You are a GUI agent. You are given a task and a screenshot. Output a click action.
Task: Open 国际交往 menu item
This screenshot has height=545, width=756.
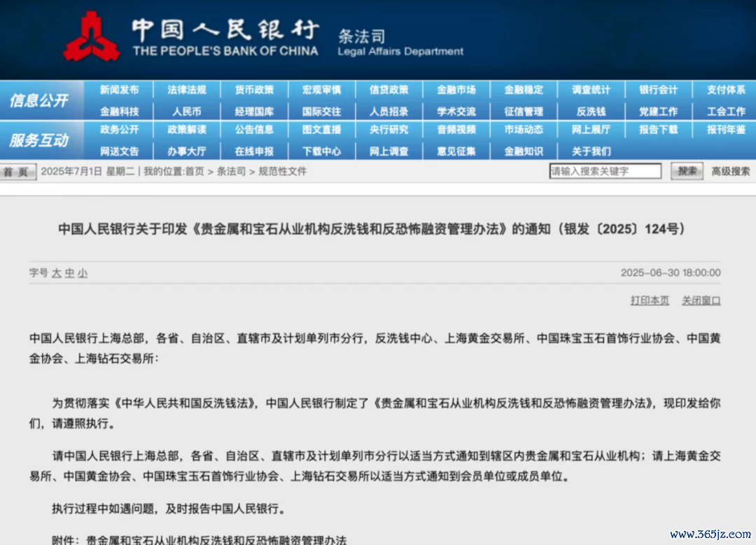point(321,112)
